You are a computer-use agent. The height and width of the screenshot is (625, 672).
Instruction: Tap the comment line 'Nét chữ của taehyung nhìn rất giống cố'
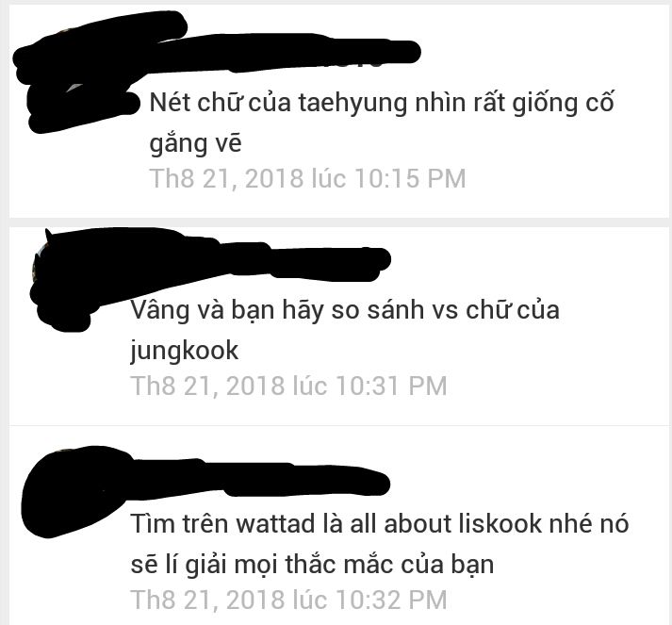tap(382, 104)
